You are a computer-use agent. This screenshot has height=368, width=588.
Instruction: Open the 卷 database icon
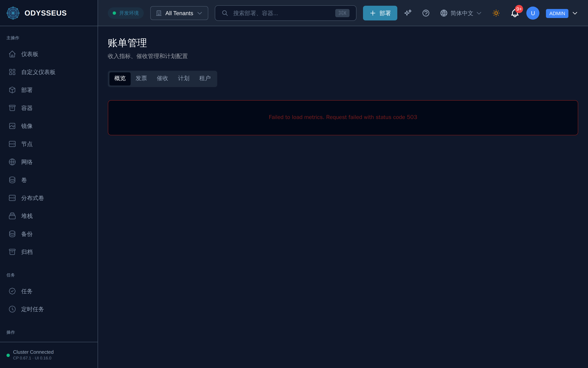12,180
